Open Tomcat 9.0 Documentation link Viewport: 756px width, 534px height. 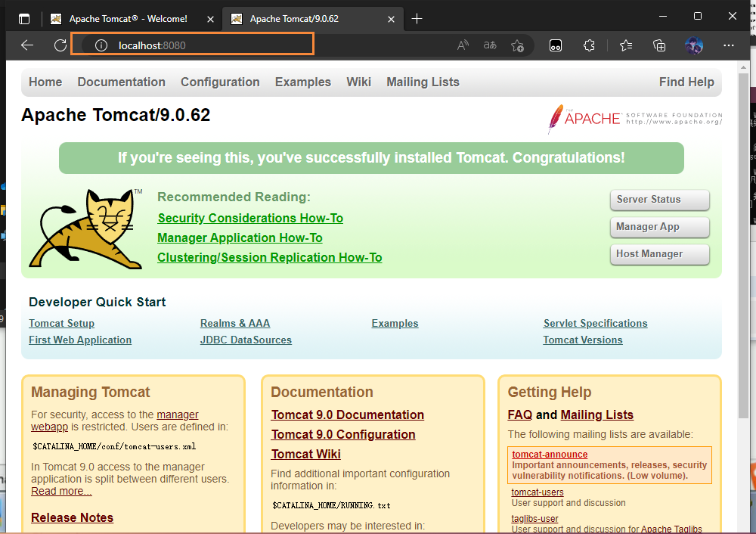click(x=348, y=414)
